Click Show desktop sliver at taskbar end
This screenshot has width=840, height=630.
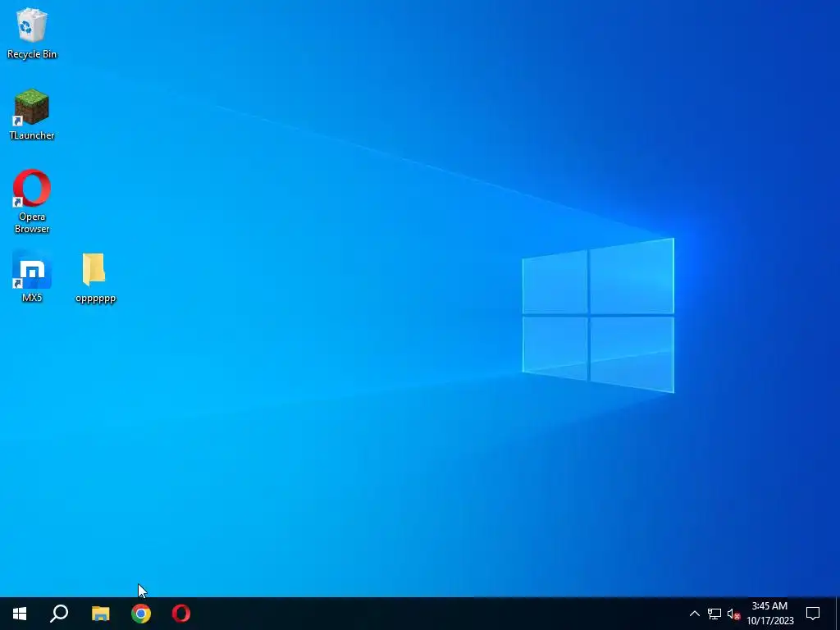(x=838, y=614)
